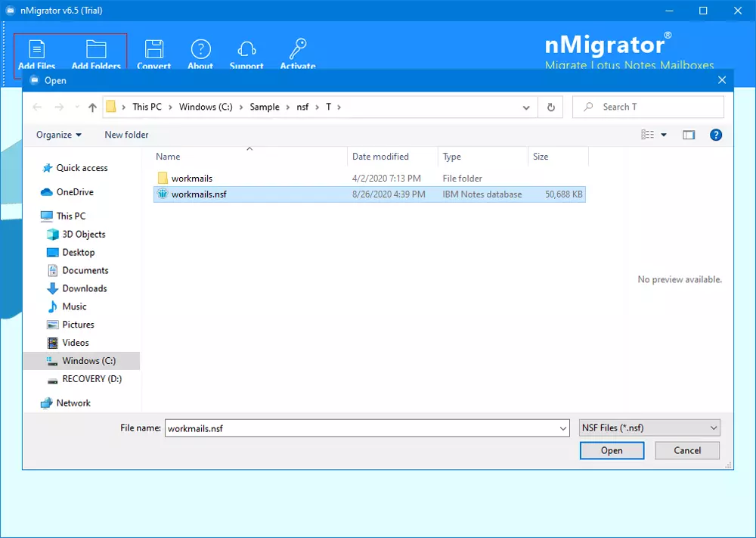Open Desktop in the navigation pane
Viewport: 756px width, 538px height.
(78, 253)
